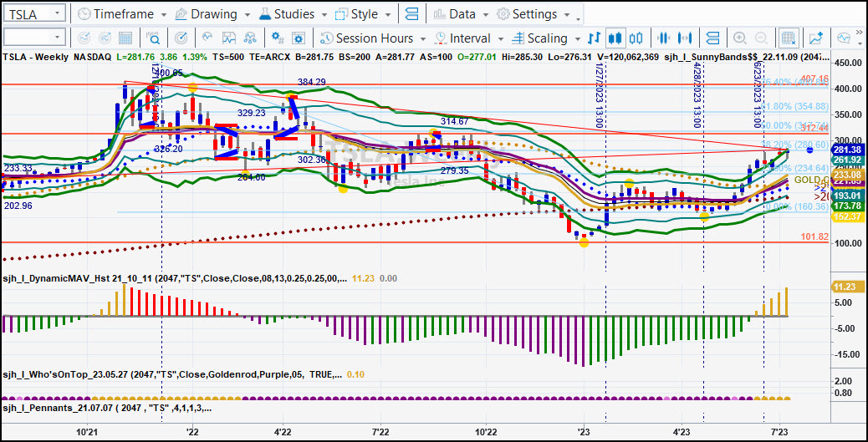Image resolution: width=868 pixels, height=442 pixels.
Task: Click the linked wave nodes icon
Action: click(x=250, y=38)
